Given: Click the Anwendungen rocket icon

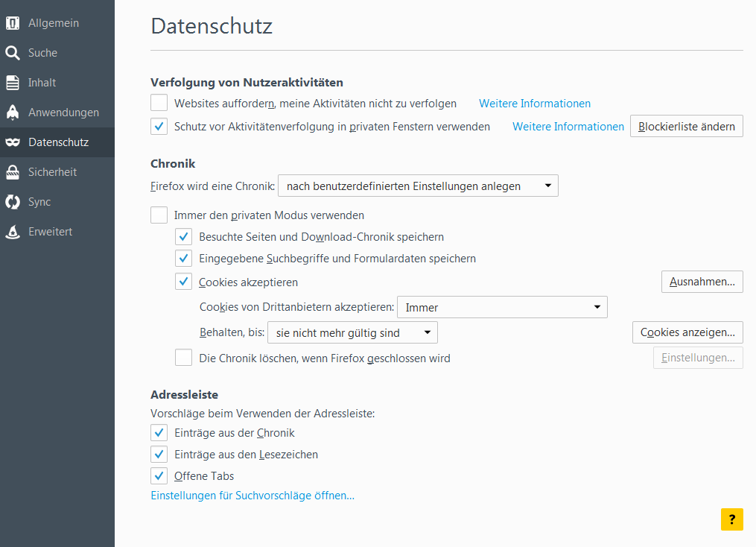Looking at the screenshot, I should tap(13, 113).
